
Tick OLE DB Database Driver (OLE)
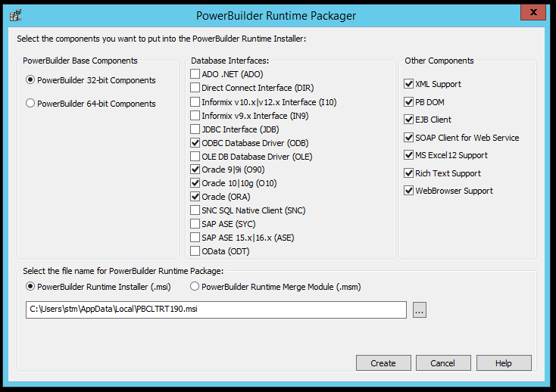click(195, 157)
